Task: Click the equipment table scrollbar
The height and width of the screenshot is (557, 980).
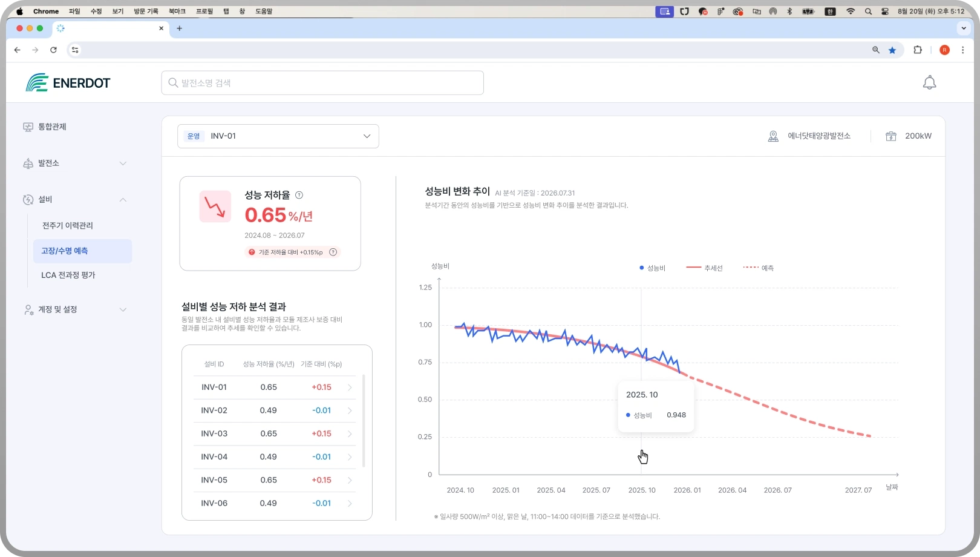Action: pos(364,421)
